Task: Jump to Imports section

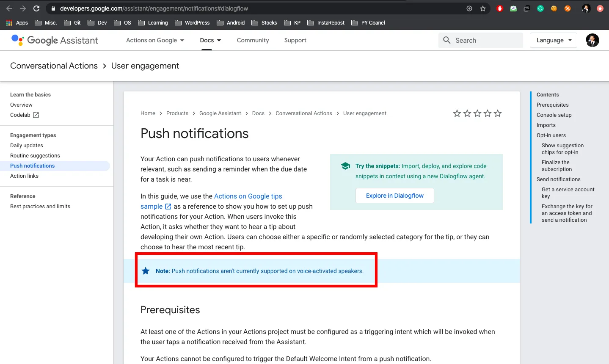Action: pyautogui.click(x=546, y=125)
